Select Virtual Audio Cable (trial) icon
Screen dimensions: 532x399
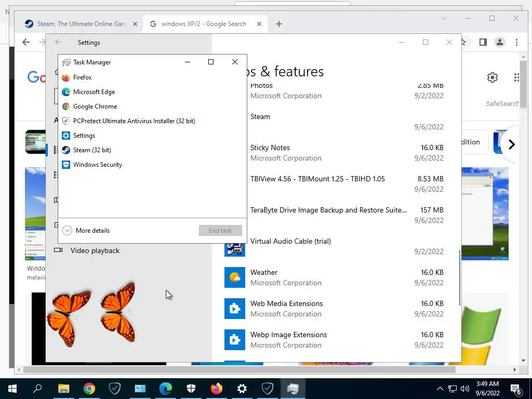[234, 249]
